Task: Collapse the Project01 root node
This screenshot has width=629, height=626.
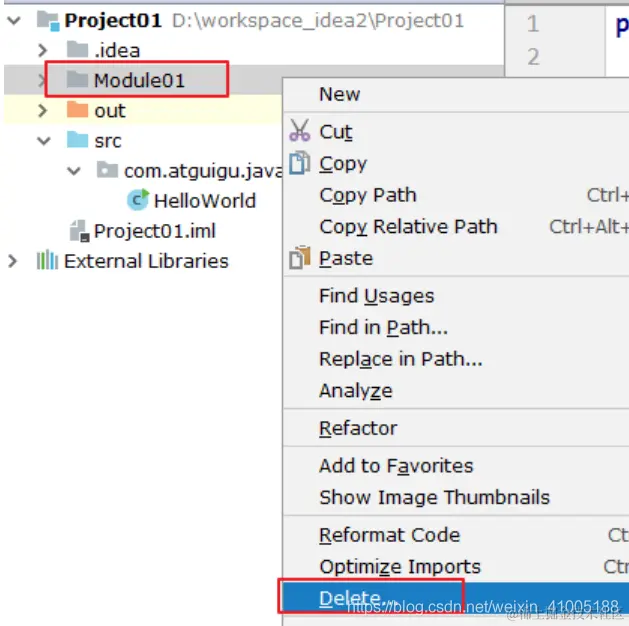Action: [x=14, y=20]
